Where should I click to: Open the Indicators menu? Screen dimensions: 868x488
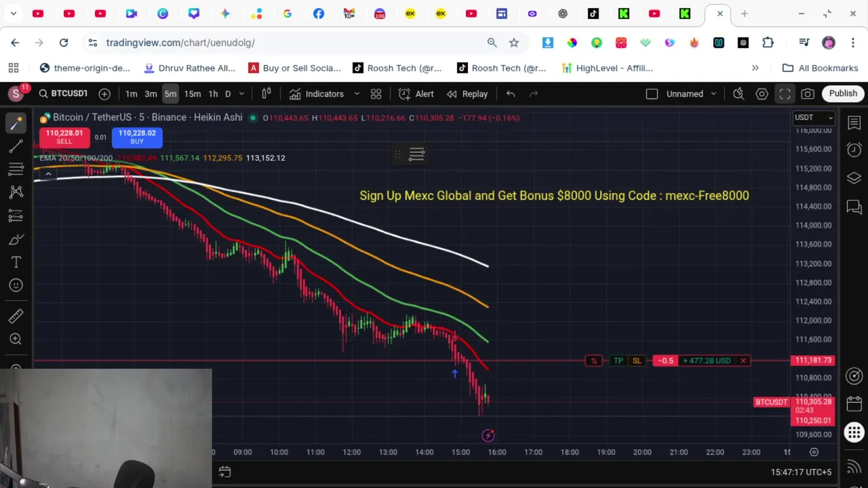[317, 94]
